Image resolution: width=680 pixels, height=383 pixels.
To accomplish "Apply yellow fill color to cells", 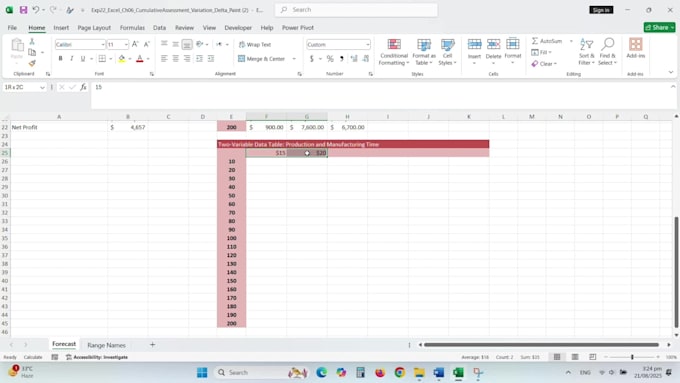I will click(122, 59).
